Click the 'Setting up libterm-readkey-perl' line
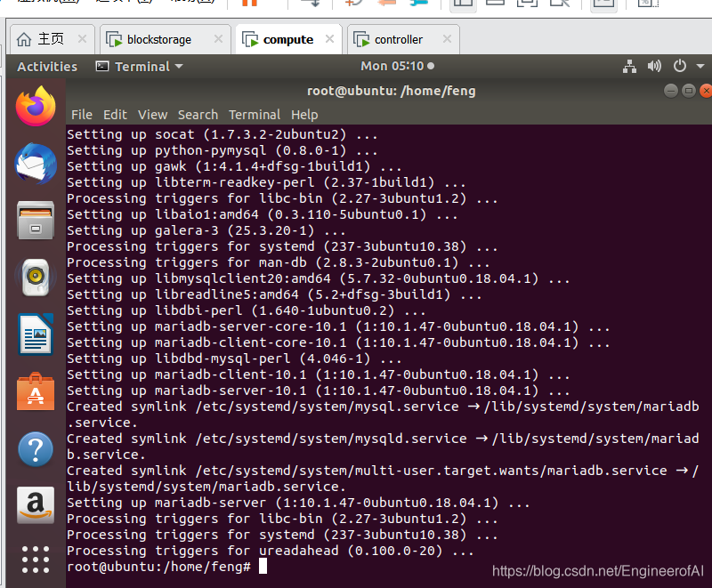 pos(266,182)
